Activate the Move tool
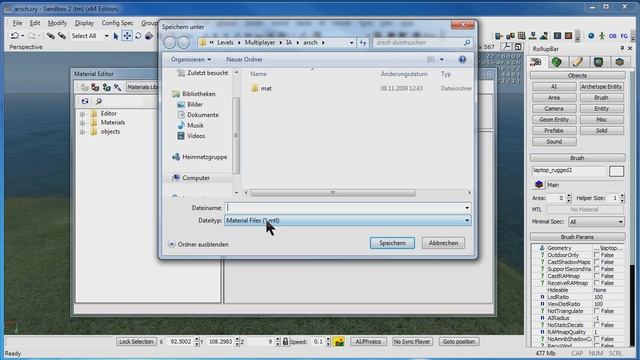Image resolution: width=640 pixels, height=360 pixels. tap(127, 36)
